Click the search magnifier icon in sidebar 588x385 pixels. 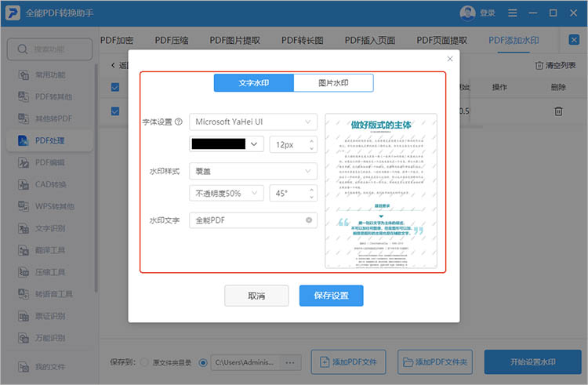(23, 49)
